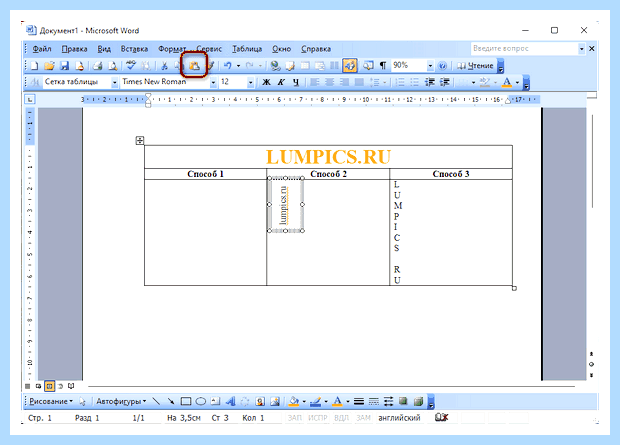Insert clip art from Drawing toolbar

coord(260,401)
